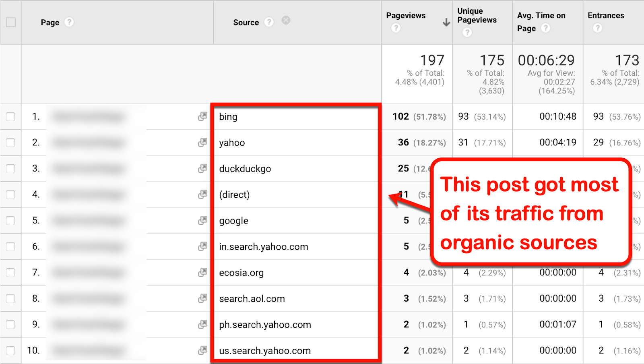The width and height of the screenshot is (644, 364).
Task: Open page link icon in the google row
Action: tap(203, 220)
